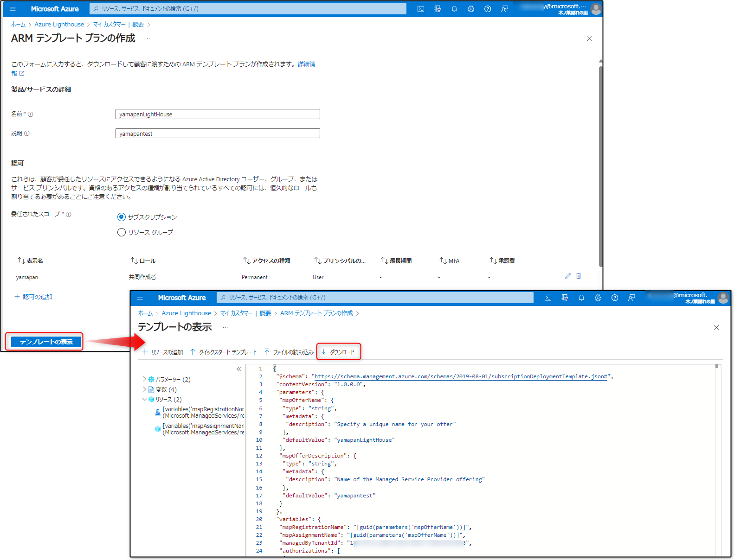Click info icon next to 委任されたスコープ

69,214
